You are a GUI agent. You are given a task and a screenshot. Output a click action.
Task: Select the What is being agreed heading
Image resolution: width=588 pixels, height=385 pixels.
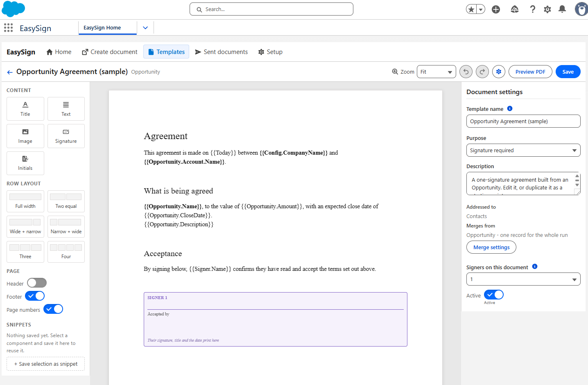pos(179,191)
